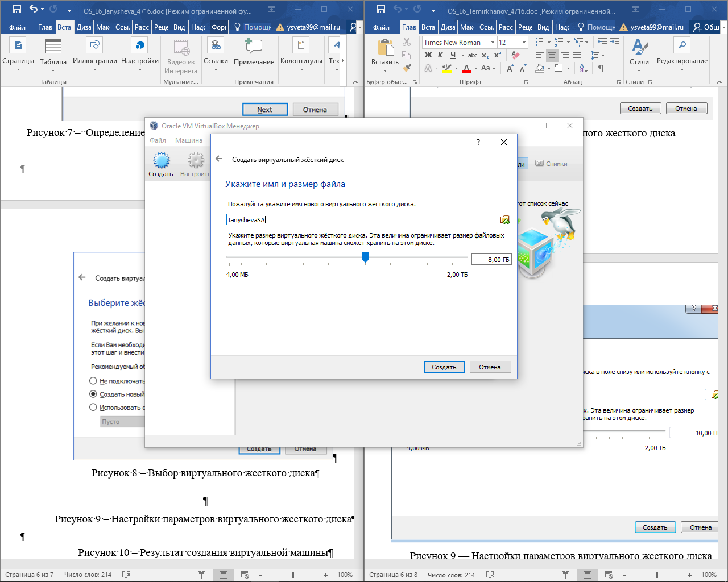The width and height of the screenshot is (728, 582).
Task: Click the virtual disk size slider handle
Action: tap(365, 257)
